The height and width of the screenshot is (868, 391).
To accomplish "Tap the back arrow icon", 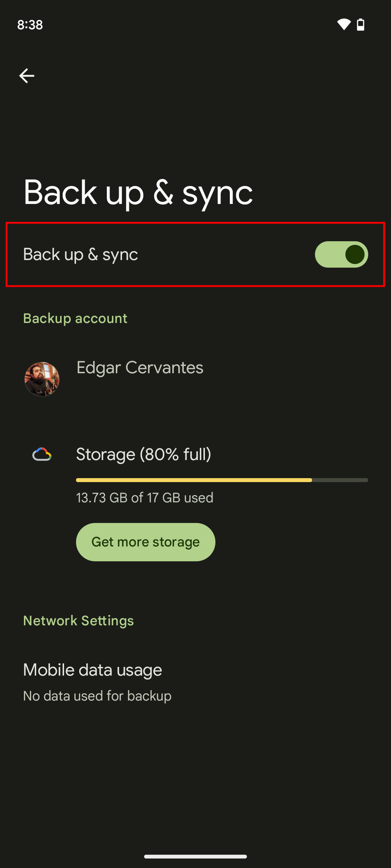I will pyautogui.click(x=27, y=75).
